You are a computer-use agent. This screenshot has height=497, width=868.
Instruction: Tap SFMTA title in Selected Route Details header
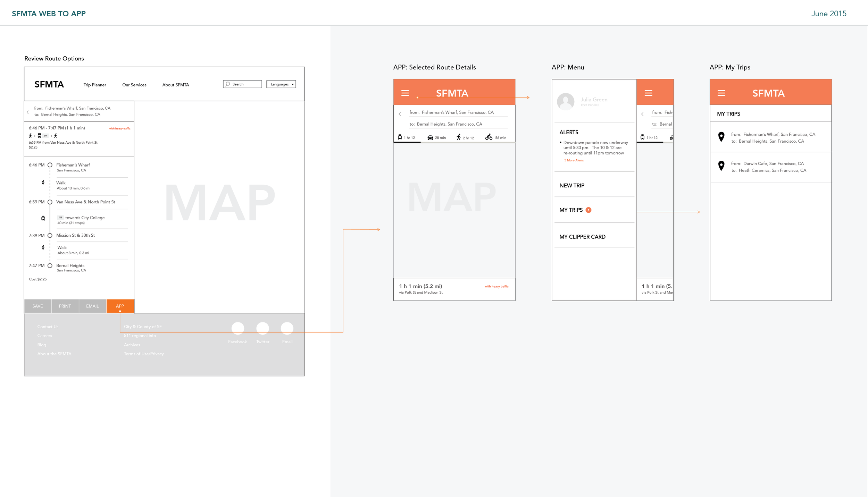[452, 93]
